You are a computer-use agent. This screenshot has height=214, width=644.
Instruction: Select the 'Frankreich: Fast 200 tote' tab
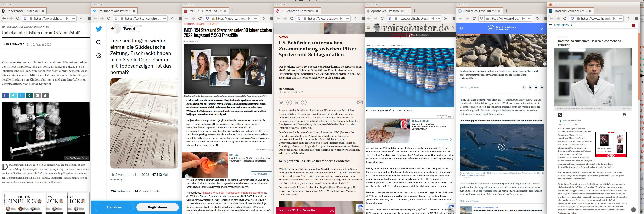[x=479, y=11]
